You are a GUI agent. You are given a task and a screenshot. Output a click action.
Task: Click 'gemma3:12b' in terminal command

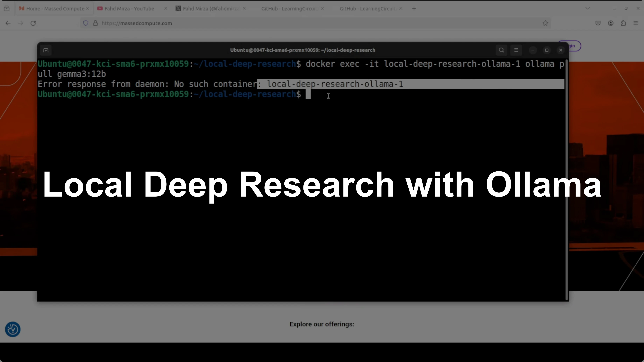82,74
